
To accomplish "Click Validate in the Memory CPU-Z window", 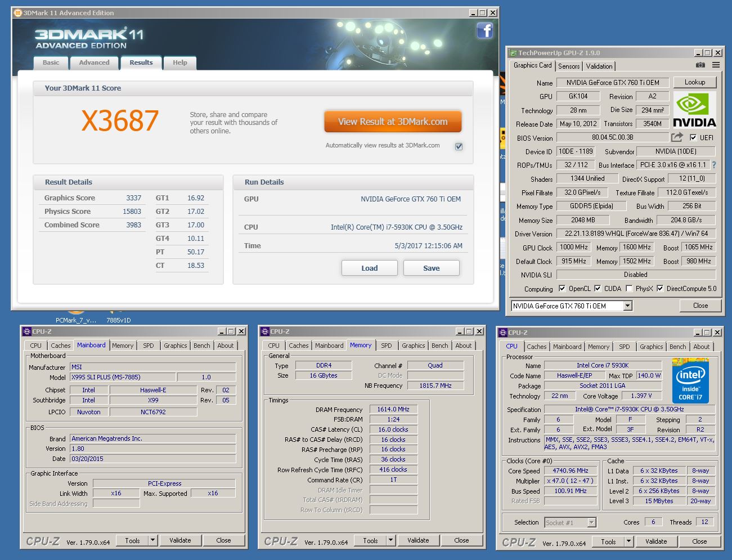I will (418, 540).
